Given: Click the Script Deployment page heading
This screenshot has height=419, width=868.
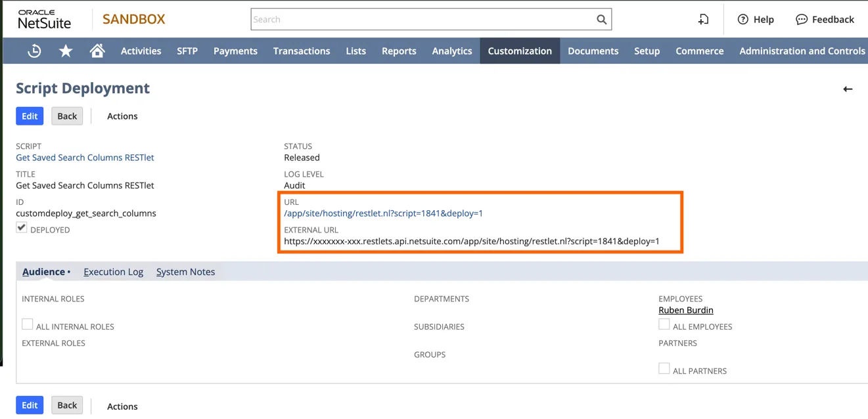Looking at the screenshot, I should tap(83, 88).
